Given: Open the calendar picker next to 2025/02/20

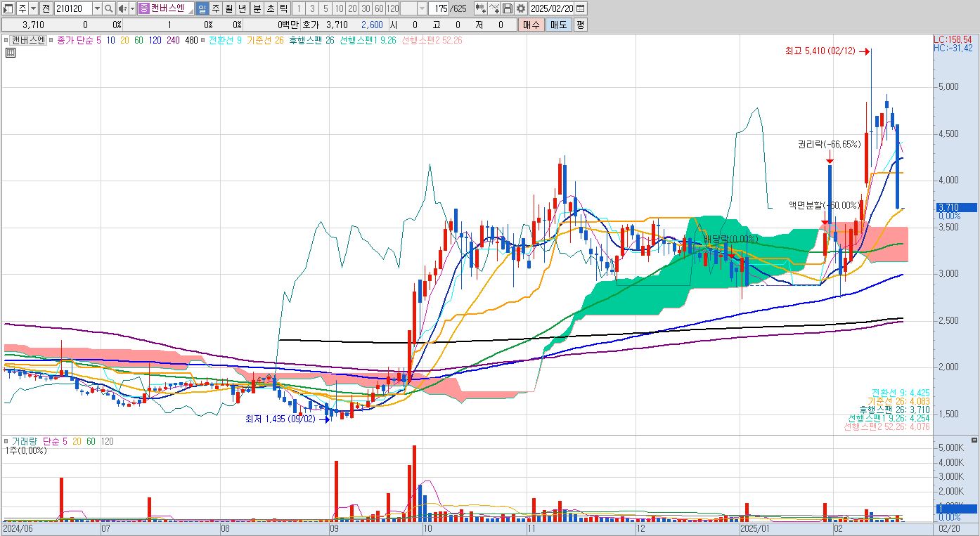Looking at the screenshot, I should [581, 8].
